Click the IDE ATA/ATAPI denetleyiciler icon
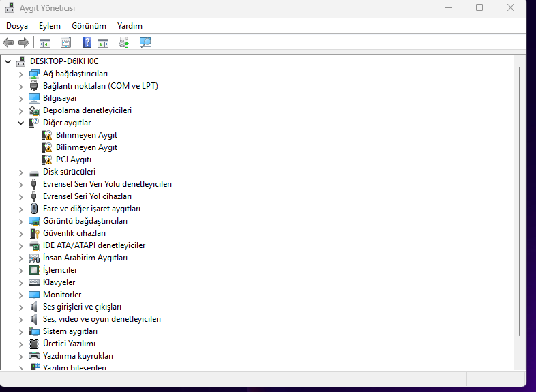536x392 pixels. (34, 245)
